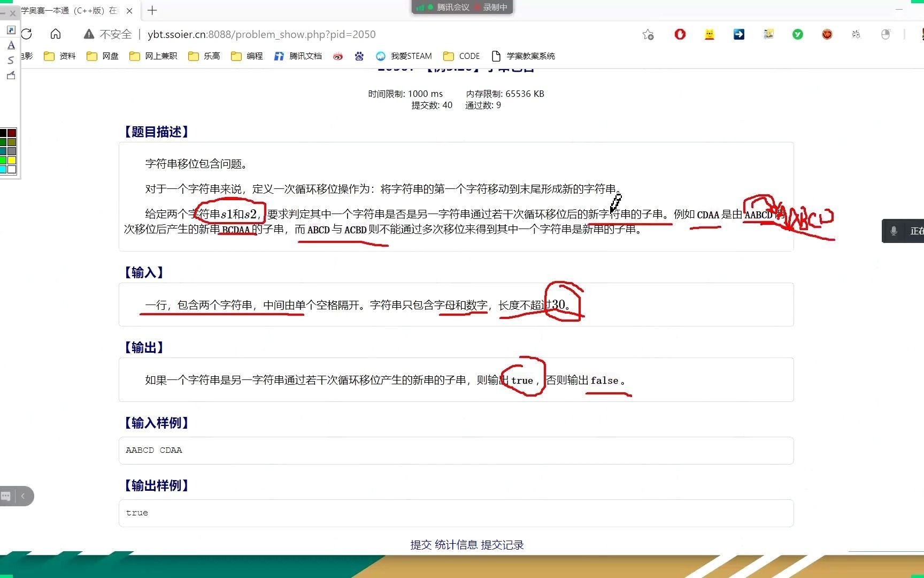The height and width of the screenshot is (578, 924).
Task: Click the AdBlock stop-hand extension icon
Action: coord(680,34)
